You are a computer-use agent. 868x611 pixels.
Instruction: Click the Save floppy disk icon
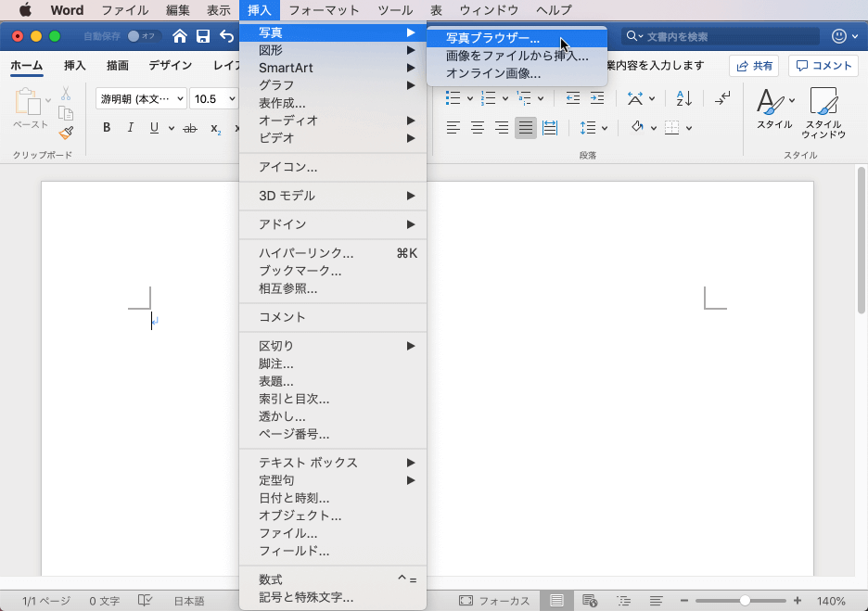[203, 36]
